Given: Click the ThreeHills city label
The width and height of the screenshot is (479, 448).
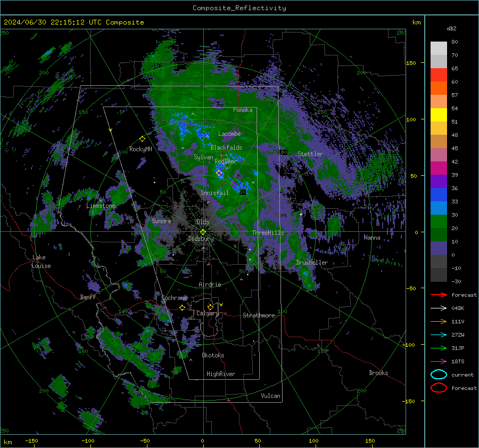Looking at the screenshot, I should point(268,233).
